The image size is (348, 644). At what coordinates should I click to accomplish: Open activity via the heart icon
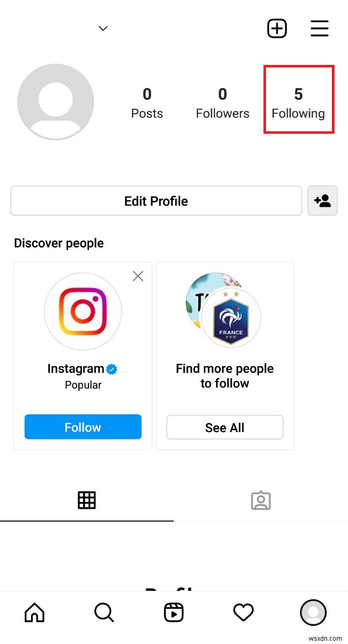coord(243,612)
